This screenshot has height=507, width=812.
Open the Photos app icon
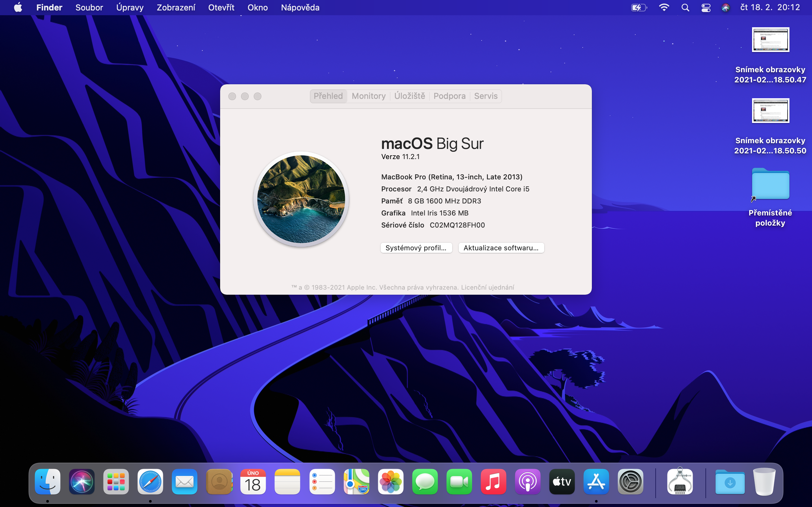click(390, 482)
